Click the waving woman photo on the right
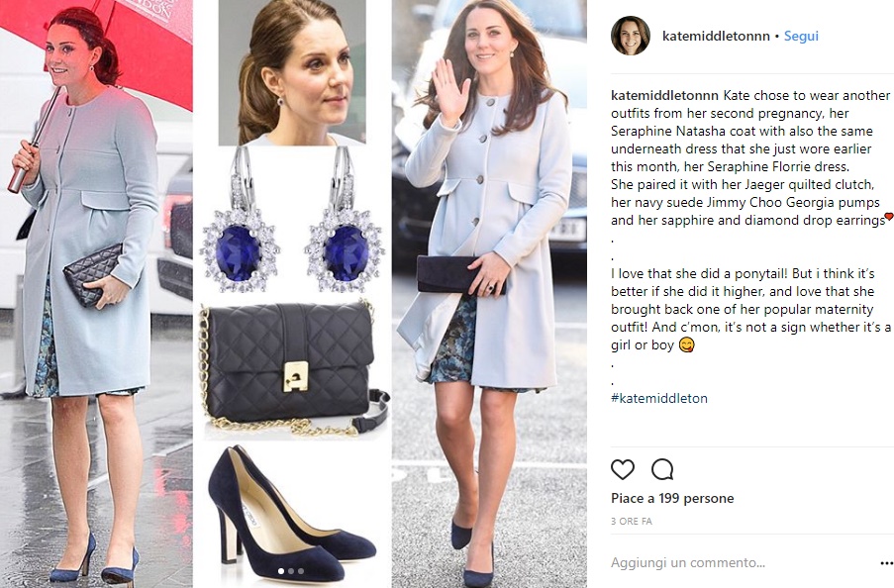894x588 pixels. click(x=489, y=294)
